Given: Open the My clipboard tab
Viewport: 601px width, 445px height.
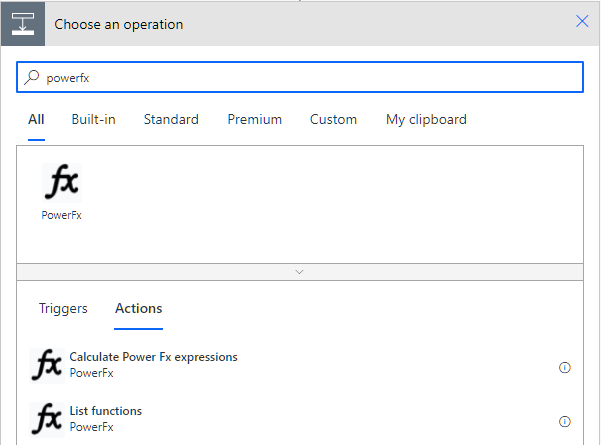Looking at the screenshot, I should tap(426, 120).
